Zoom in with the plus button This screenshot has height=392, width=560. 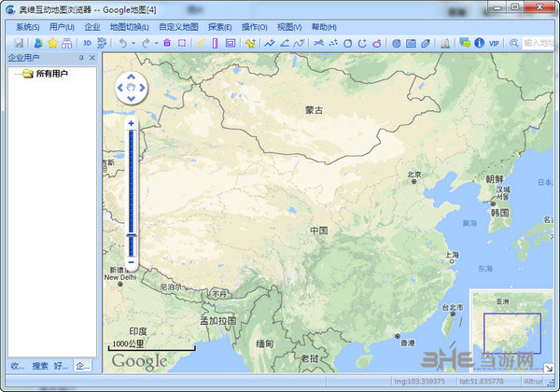[x=131, y=123]
